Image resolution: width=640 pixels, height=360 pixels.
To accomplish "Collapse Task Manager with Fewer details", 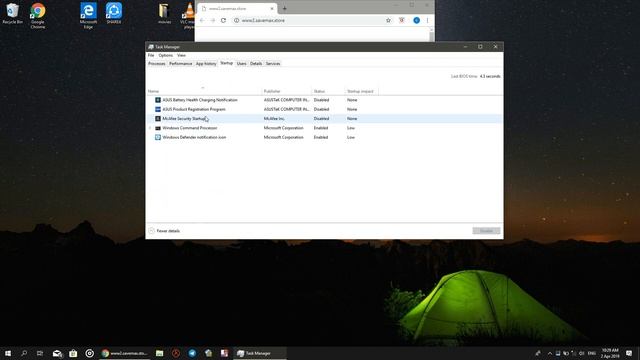I will tap(164, 231).
